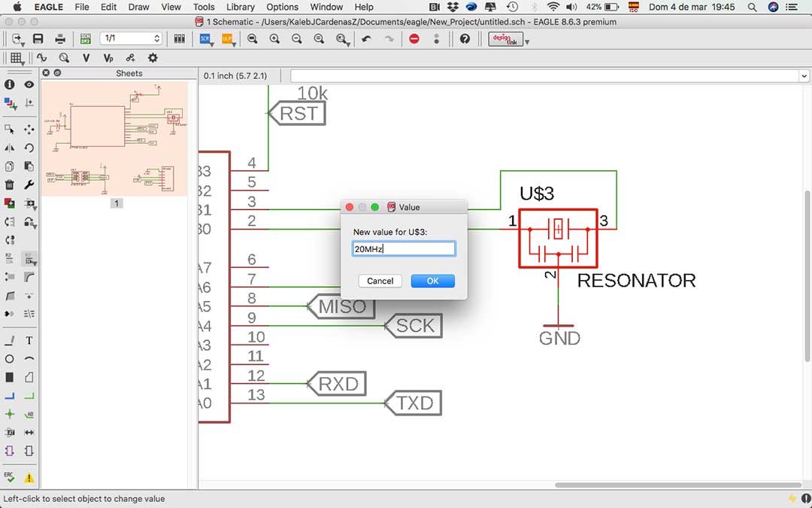Screen dimensions: 812x508
Task: Open the Draw menu
Action: coord(138,8)
